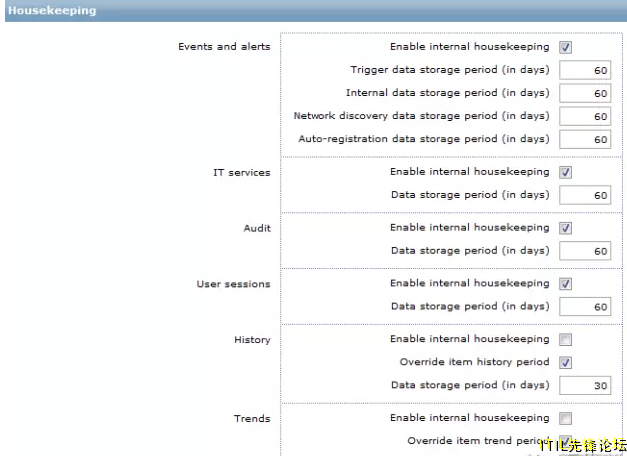Click the Trends section label

252,418
